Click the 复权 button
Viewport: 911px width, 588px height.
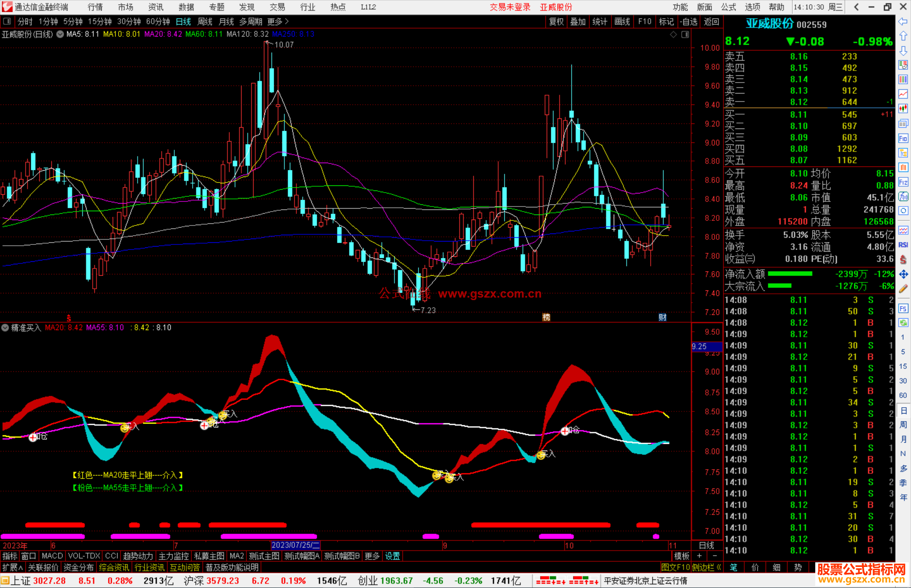(556, 21)
